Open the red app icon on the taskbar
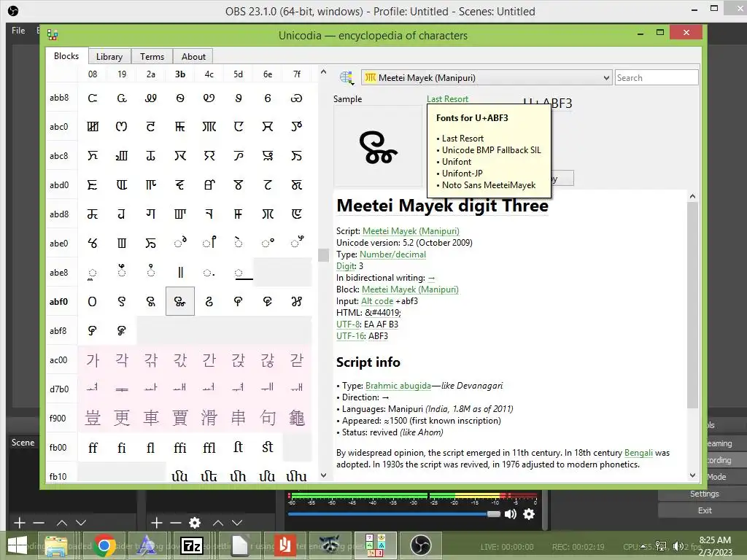The width and height of the screenshot is (747, 560). click(285, 545)
